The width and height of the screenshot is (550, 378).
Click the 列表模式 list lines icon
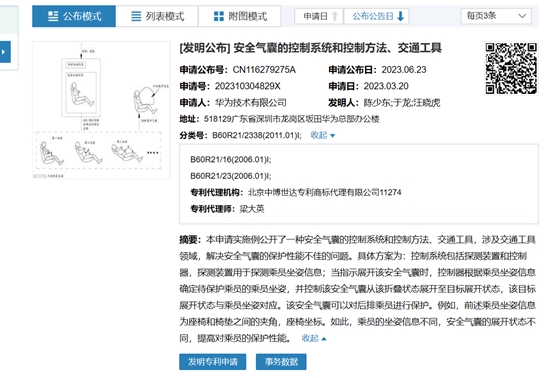(136, 16)
